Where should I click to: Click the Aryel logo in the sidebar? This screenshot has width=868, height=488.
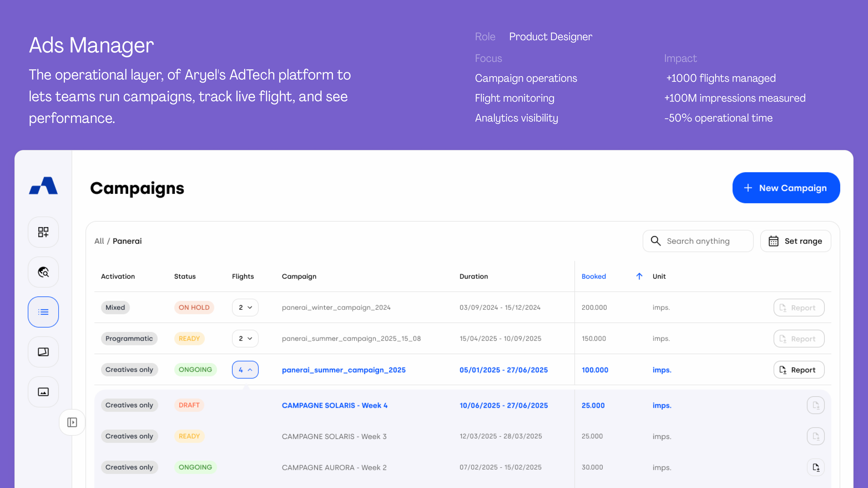(43, 185)
